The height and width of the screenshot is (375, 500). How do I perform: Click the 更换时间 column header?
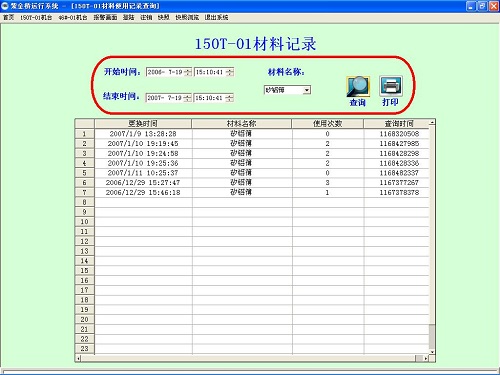[x=143, y=124]
